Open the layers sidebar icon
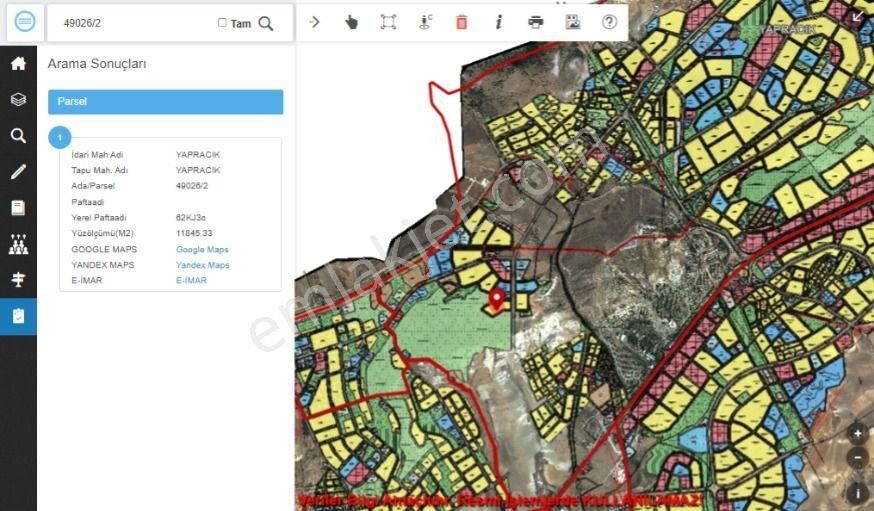 (x=18, y=100)
